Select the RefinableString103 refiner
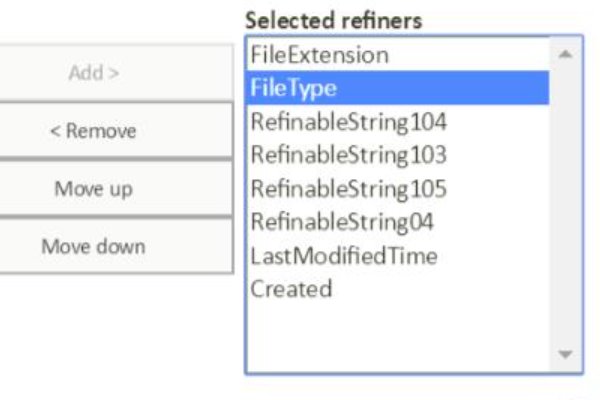Image resolution: width=600 pixels, height=400 pixels. point(348,155)
